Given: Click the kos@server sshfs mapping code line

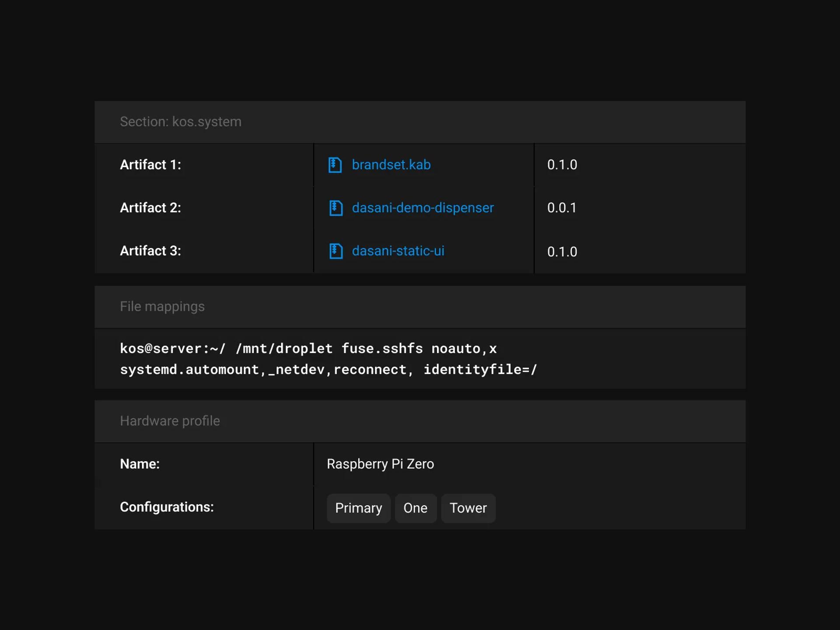Looking at the screenshot, I should (308, 349).
